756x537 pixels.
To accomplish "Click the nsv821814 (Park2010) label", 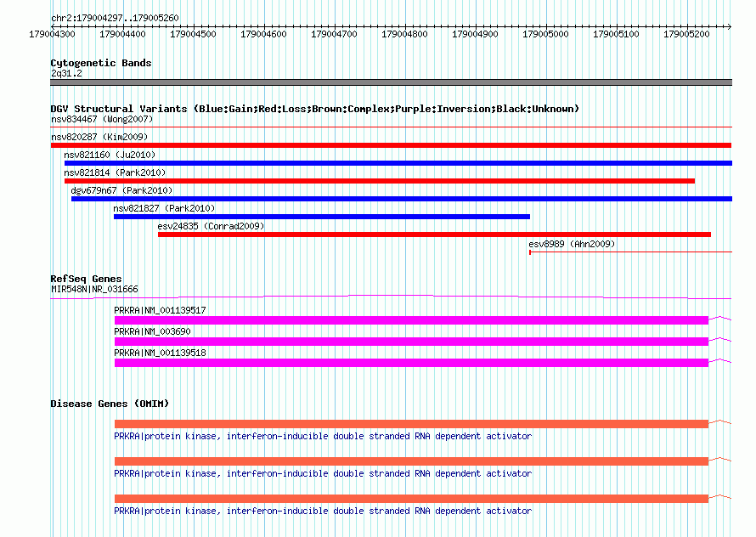I will tap(115, 172).
